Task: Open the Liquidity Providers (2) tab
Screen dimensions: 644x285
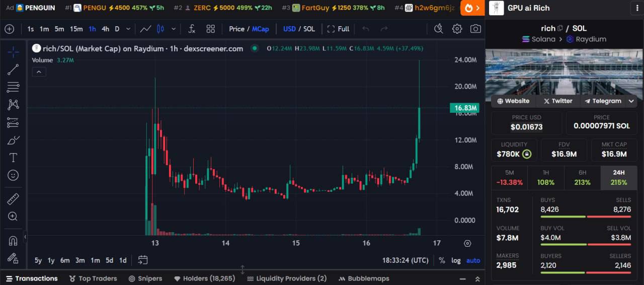Action: (x=287, y=278)
